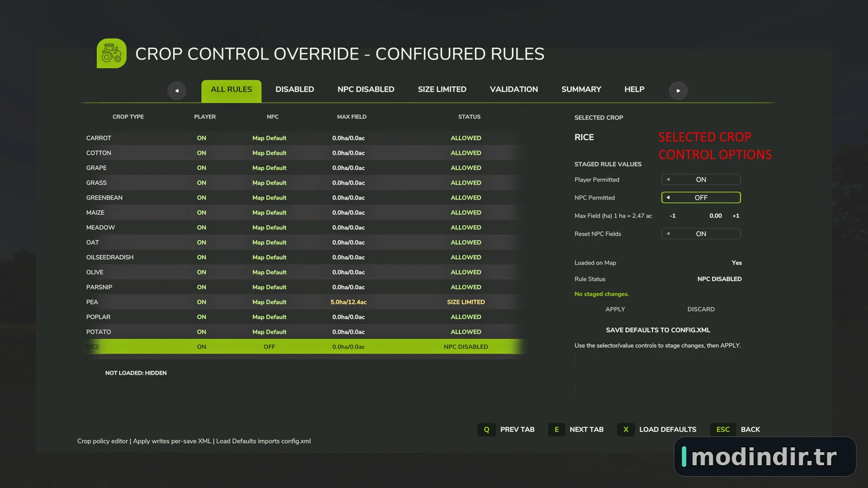
Task: Toggle the Player Permitted ON selector
Action: [701, 179]
